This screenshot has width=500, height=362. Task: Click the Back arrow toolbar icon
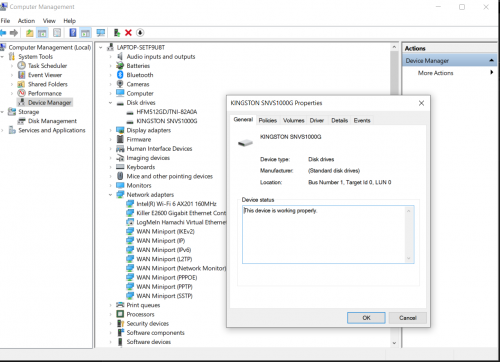3,33
